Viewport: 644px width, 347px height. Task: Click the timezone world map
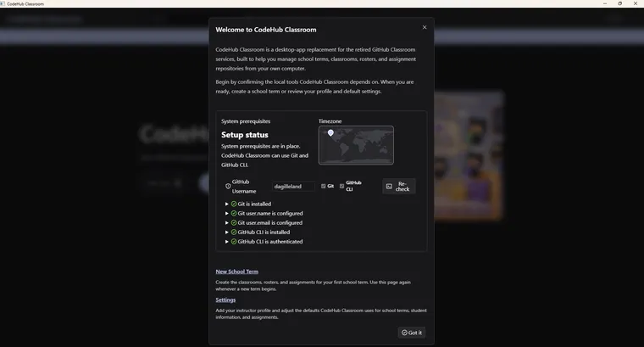click(x=356, y=146)
